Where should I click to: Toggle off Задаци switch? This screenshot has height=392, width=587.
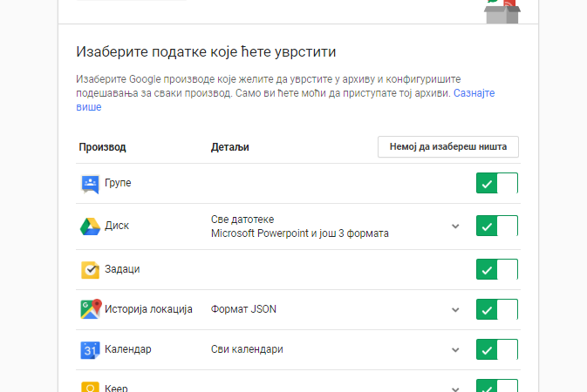(497, 269)
